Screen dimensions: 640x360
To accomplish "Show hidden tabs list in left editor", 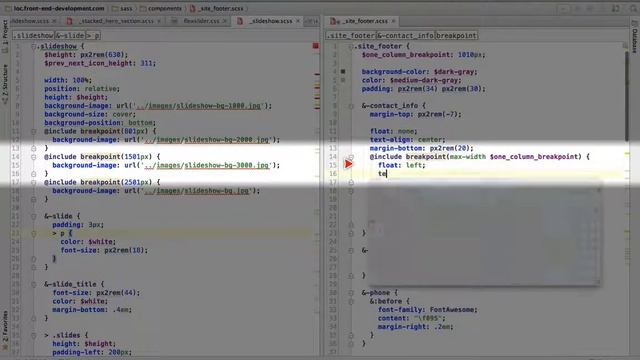I will pos(311,21).
